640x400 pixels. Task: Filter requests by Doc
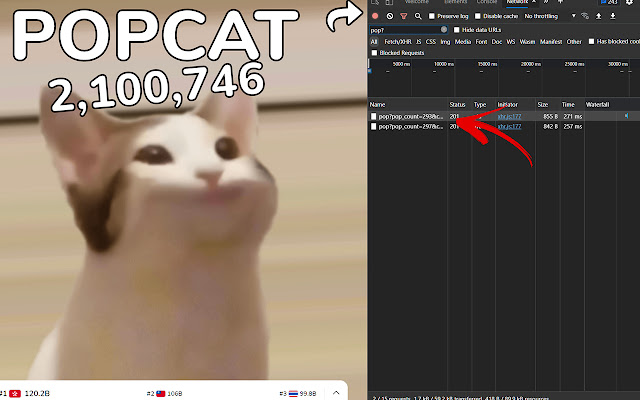click(497, 42)
